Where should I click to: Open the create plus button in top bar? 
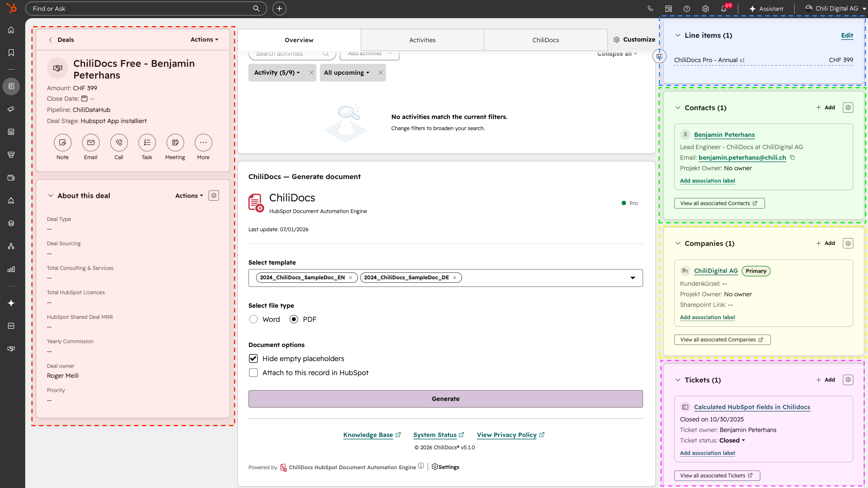279,9
